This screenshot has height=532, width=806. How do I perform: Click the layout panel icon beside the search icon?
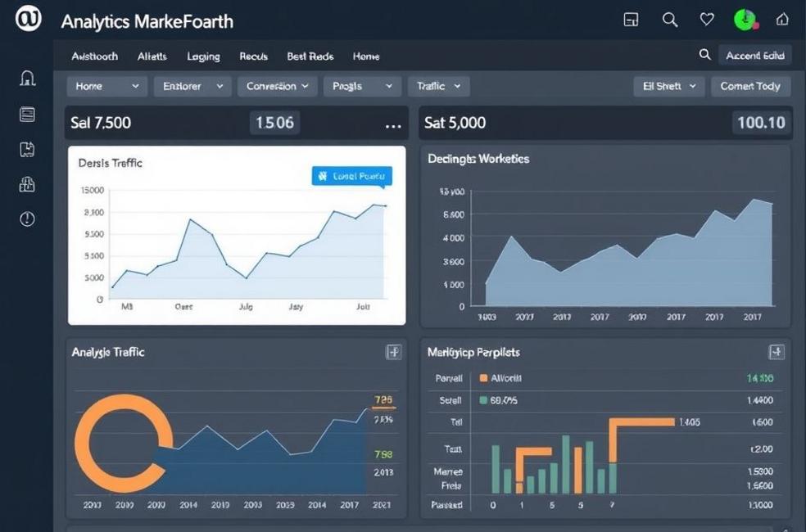pyautogui.click(x=631, y=20)
